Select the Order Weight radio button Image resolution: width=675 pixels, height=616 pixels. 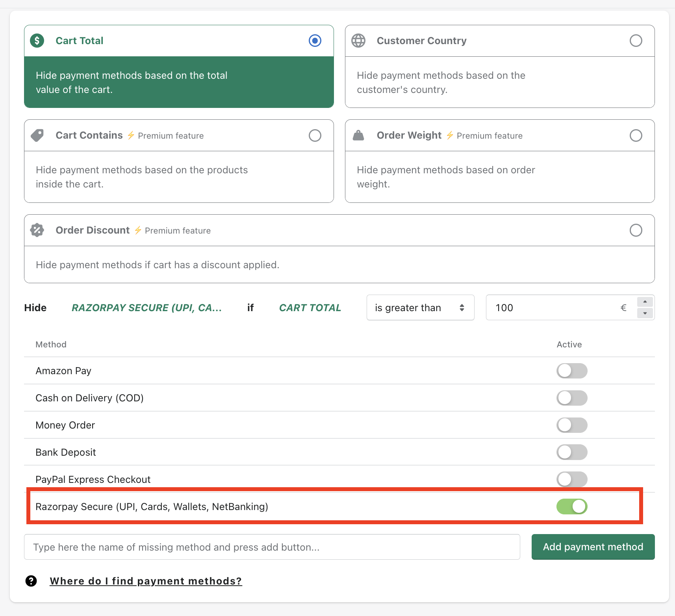pos(636,135)
